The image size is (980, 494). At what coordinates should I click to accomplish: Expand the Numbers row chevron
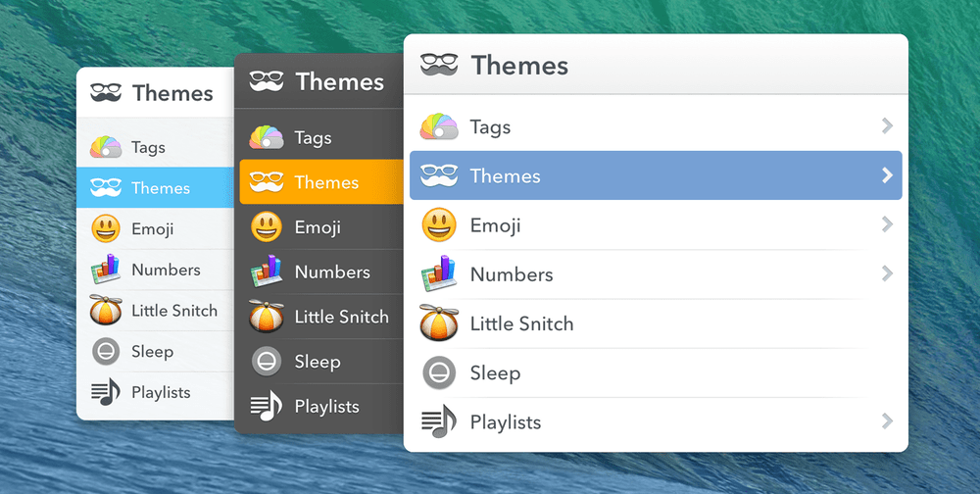point(887,273)
